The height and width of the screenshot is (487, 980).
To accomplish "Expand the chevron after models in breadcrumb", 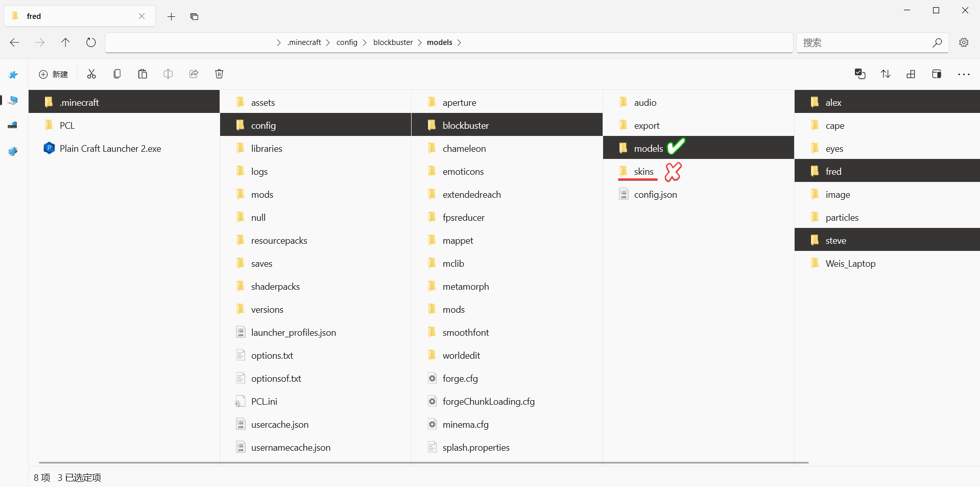I will [459, 42].
